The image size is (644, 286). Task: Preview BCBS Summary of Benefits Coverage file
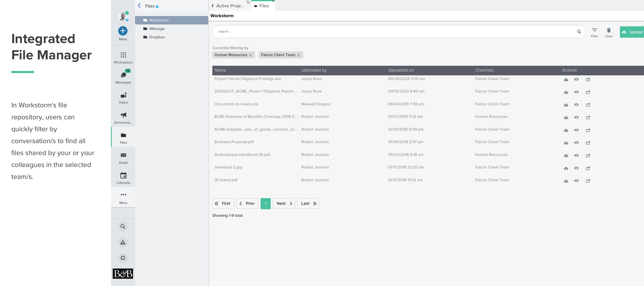pos(576,117)
